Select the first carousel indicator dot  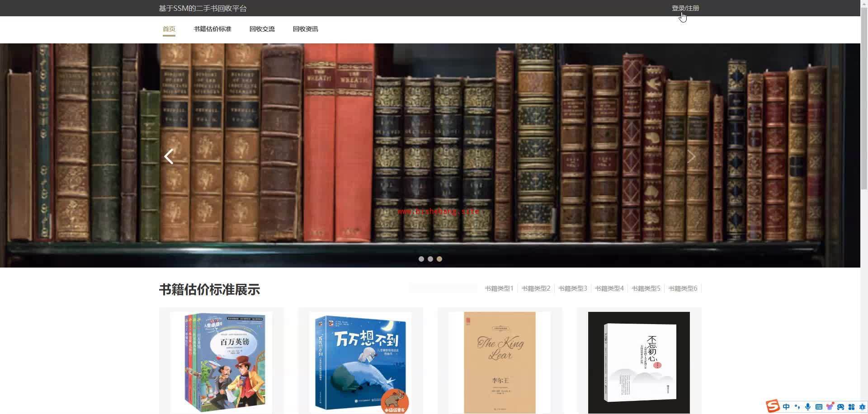click(x=421, y=259)
